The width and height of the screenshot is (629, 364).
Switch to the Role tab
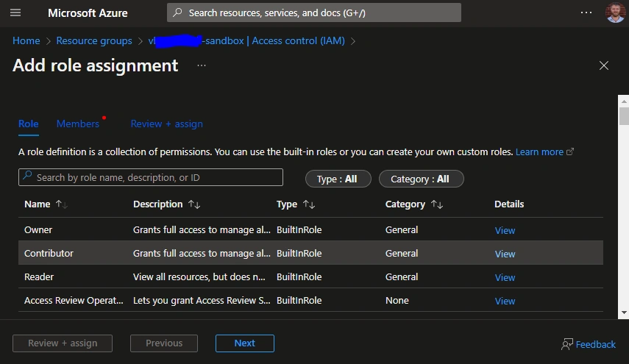(x=29, y=124)
